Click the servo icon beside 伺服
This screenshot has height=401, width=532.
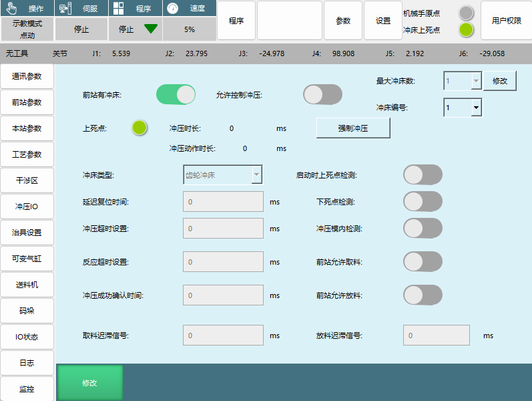point(65,9)
